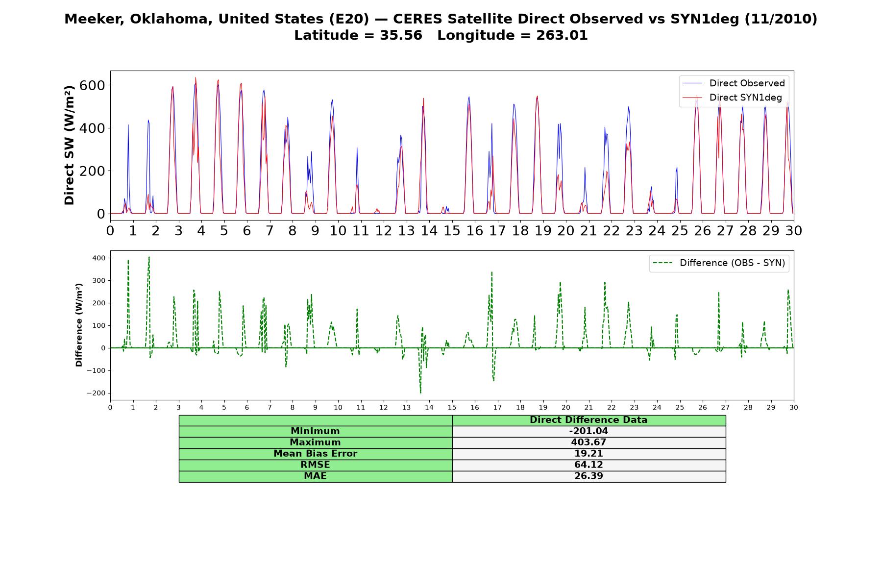The image size is (882, 588).
Task: Click the MAE value 26.39 cell
Action: [x=589, y=476]
